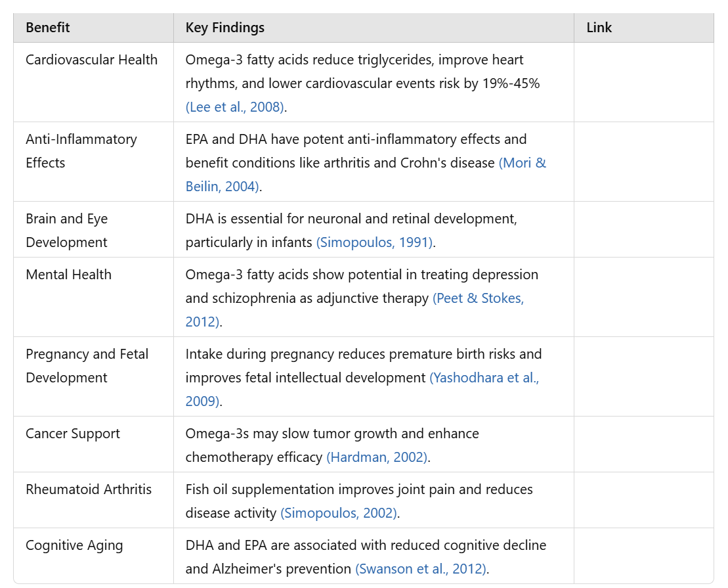Screen dimensions: 728x588
Task: Click the empty Link cell for Cardiovascular Health
Action: pyautogui.click(x=643, y=83)
